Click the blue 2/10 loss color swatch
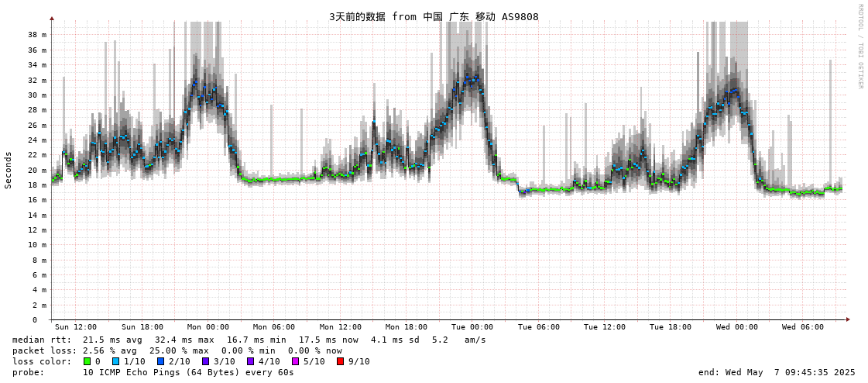The height and width of the screenshot is (383, 868). (160, 361)
